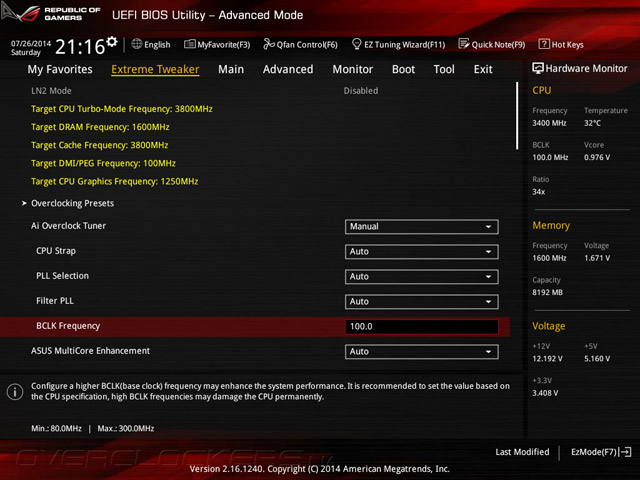Click the EZ Tuning Wizard bulb icon
640x480 pixels.
356,44
